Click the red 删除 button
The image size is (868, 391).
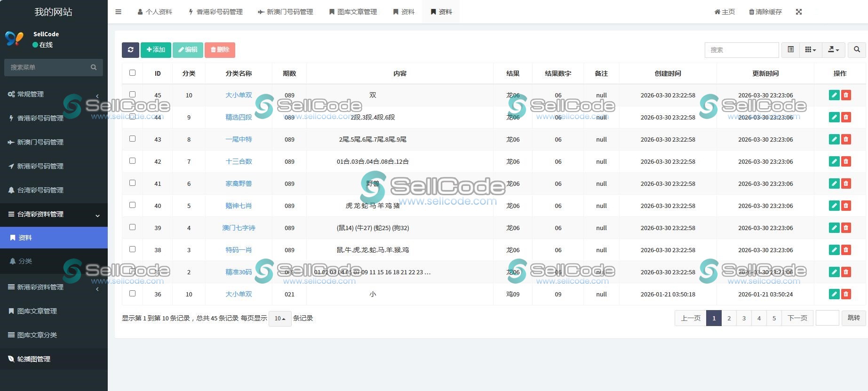(220, 50)
